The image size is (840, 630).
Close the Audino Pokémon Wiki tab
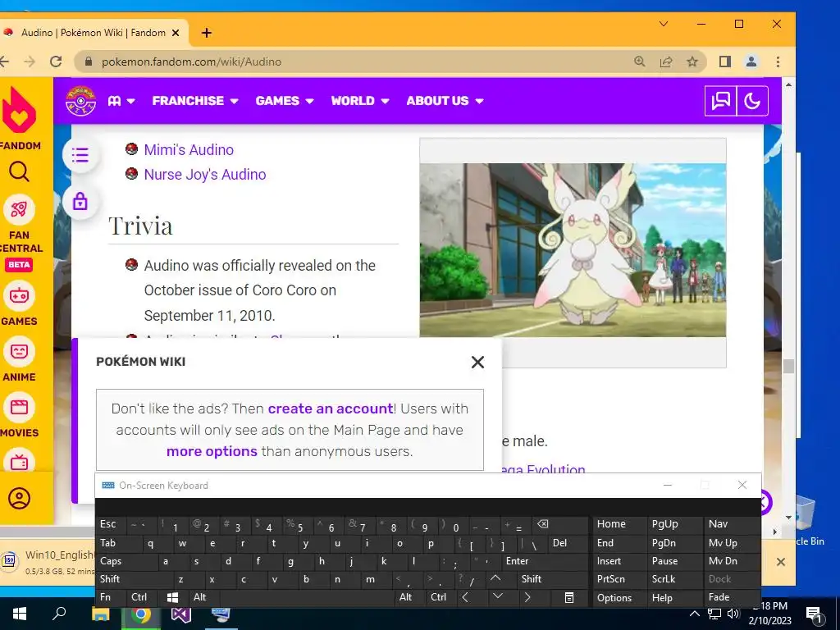click(x=176, y=33)
